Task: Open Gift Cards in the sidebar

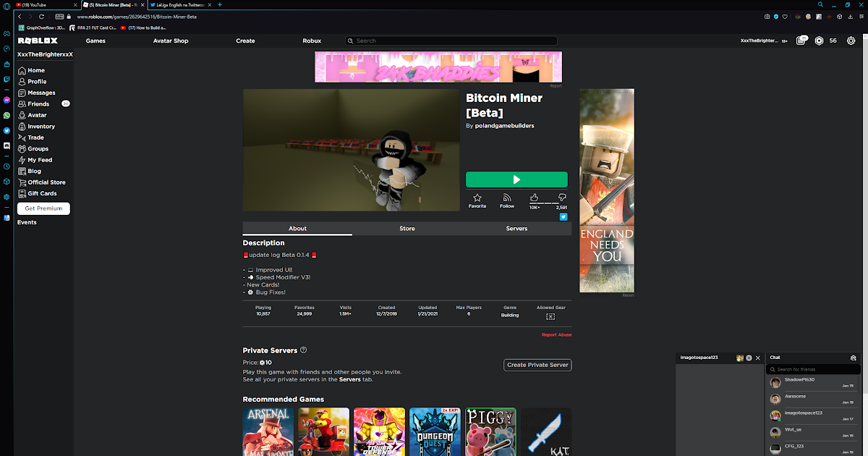Action: pos(38,194)
